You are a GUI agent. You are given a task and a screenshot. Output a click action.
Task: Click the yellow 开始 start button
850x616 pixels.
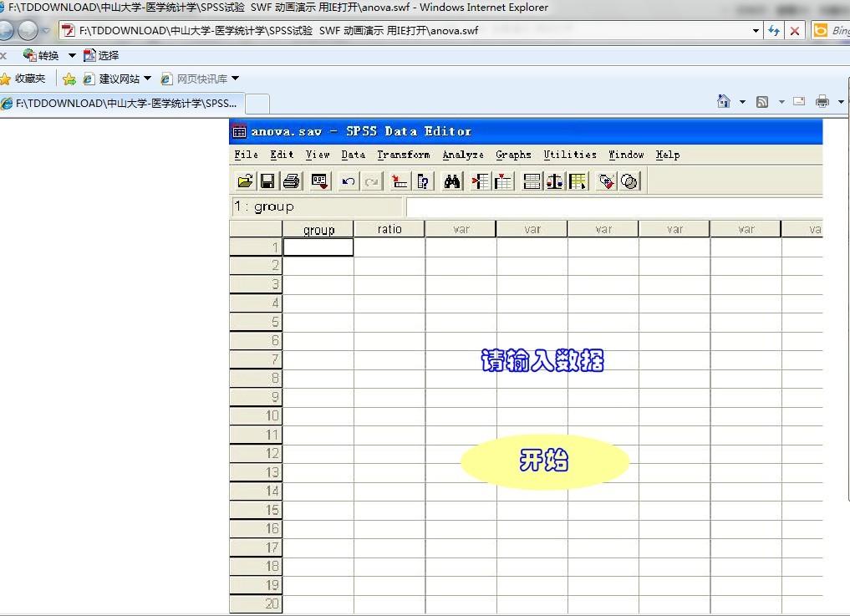click(545, 461)
